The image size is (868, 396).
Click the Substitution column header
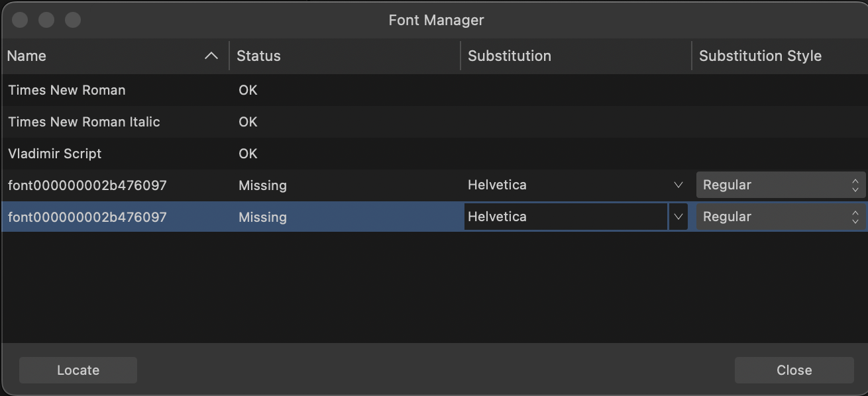(576, 56)
